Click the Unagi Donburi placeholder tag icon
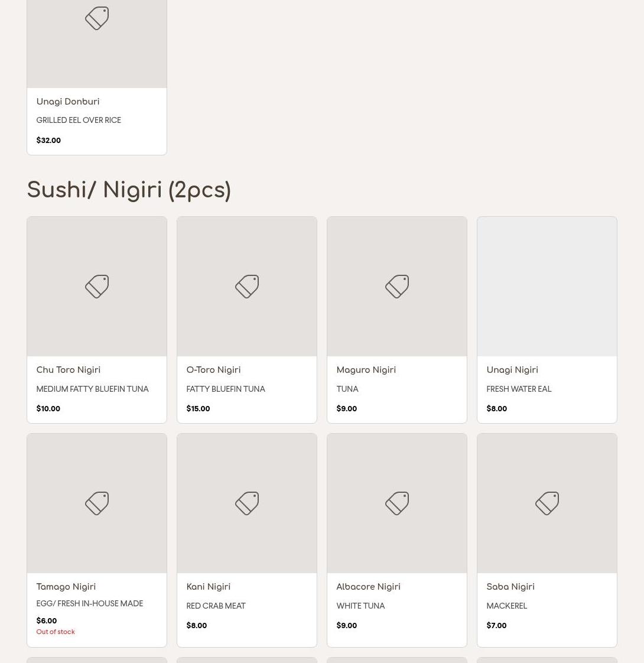Screen dimensions: 644x663 tap(97, 18)
